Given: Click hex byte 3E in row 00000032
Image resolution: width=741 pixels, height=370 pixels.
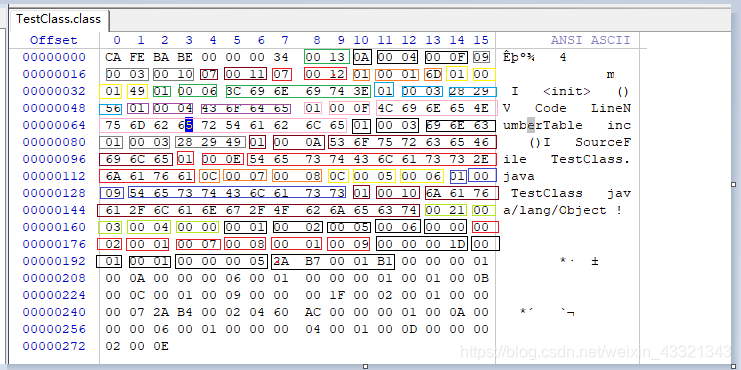Looking at the screenshot, I should [362, 91].
